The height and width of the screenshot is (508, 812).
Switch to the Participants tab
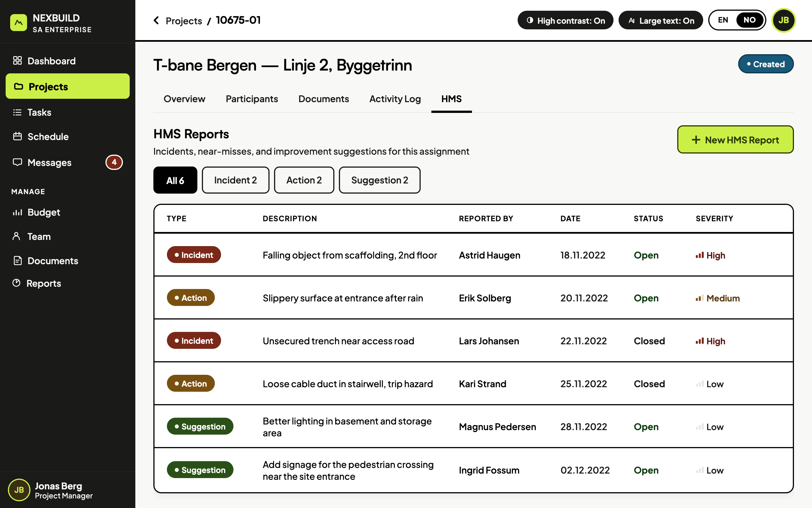tap(252, 99)
